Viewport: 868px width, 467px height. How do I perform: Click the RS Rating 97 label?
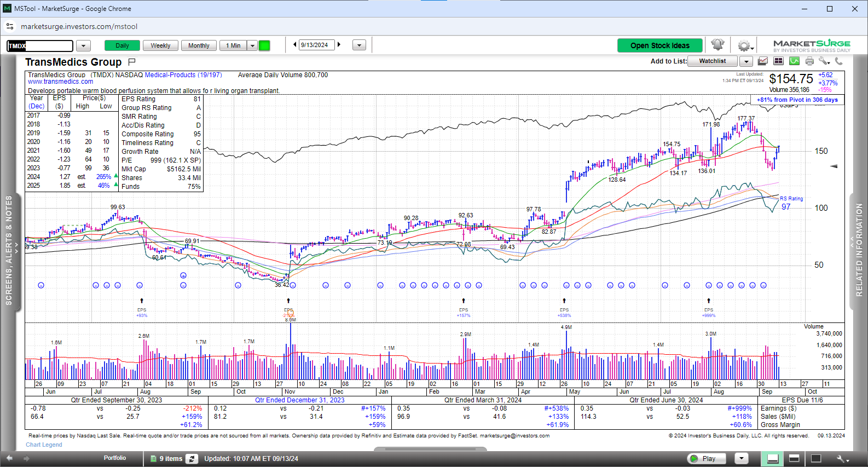click(790, 203)
